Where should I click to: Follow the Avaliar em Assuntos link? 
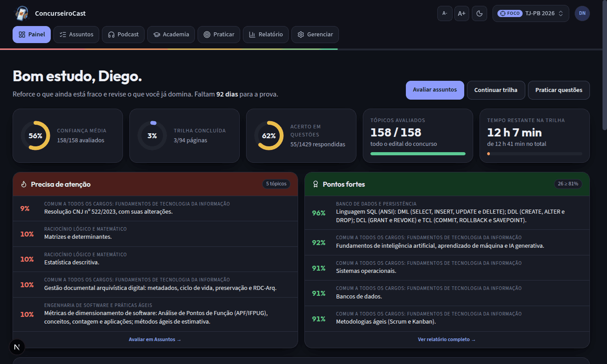[x=155, y=340]
